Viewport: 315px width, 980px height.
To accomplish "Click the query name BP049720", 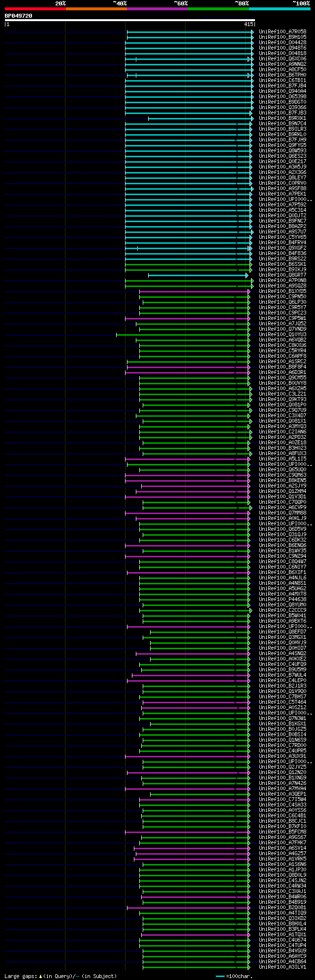I will pyautogui.click(x=18, y=16).
